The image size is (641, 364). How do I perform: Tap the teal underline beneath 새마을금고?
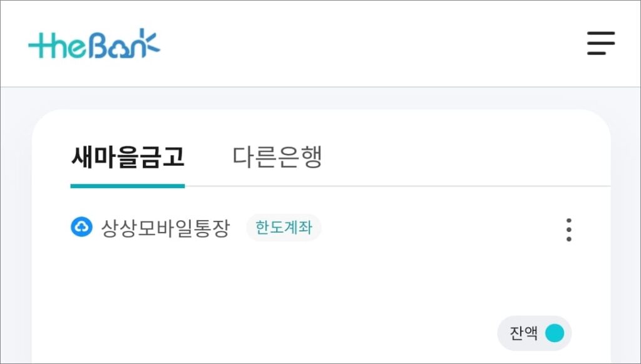128,186
